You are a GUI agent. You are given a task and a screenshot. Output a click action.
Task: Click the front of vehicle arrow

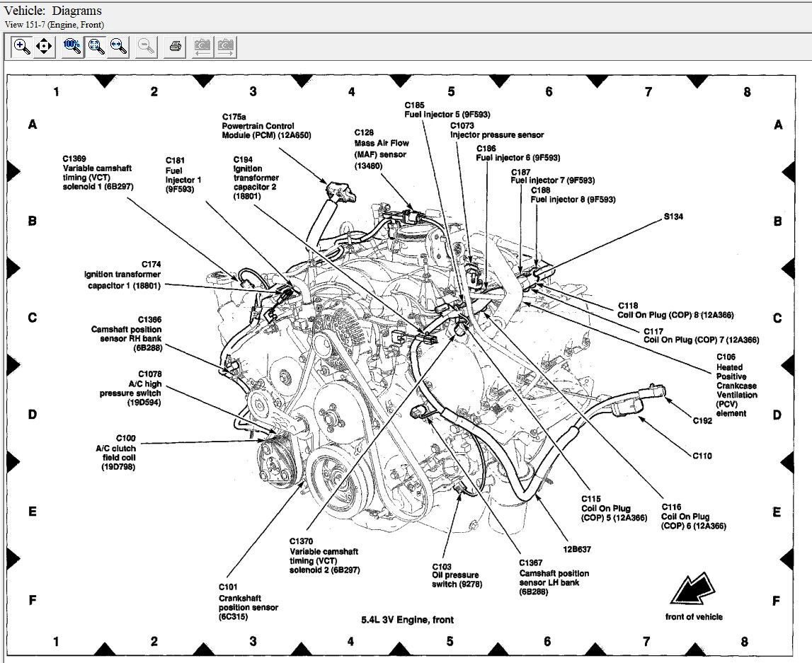tap(692, 590)
